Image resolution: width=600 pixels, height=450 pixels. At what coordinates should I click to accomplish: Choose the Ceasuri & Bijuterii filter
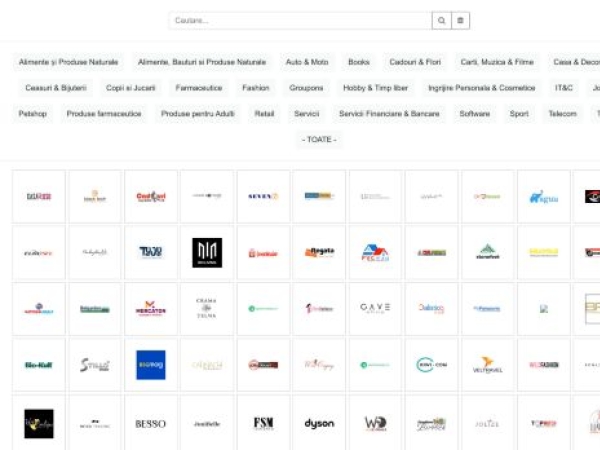coord(56,88)
